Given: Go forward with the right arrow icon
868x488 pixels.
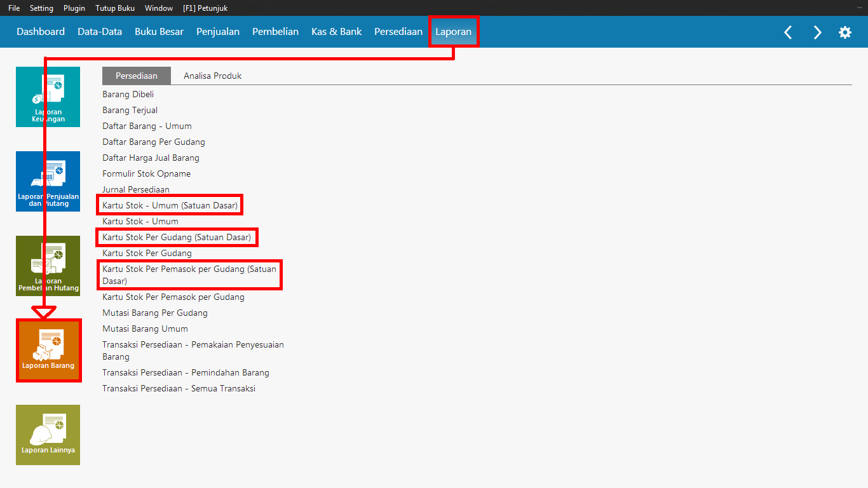Looking at the screenshot, I should [x=817, y=32].
